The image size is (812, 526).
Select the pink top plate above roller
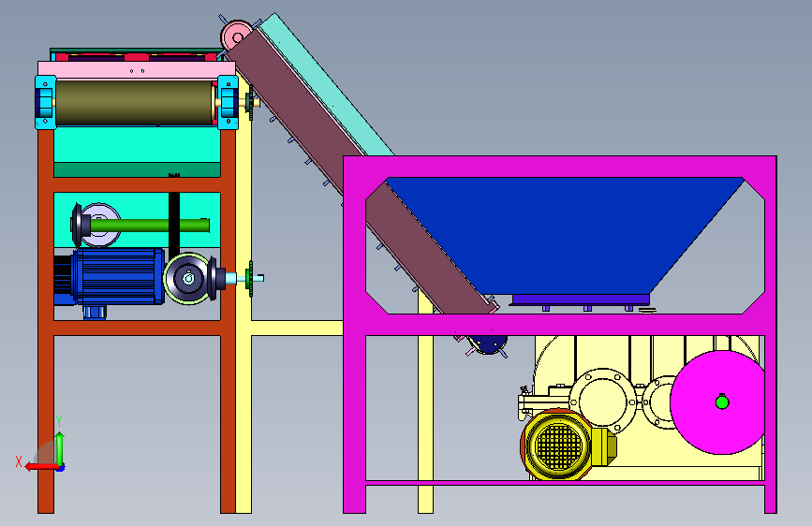tap(136, 69)
